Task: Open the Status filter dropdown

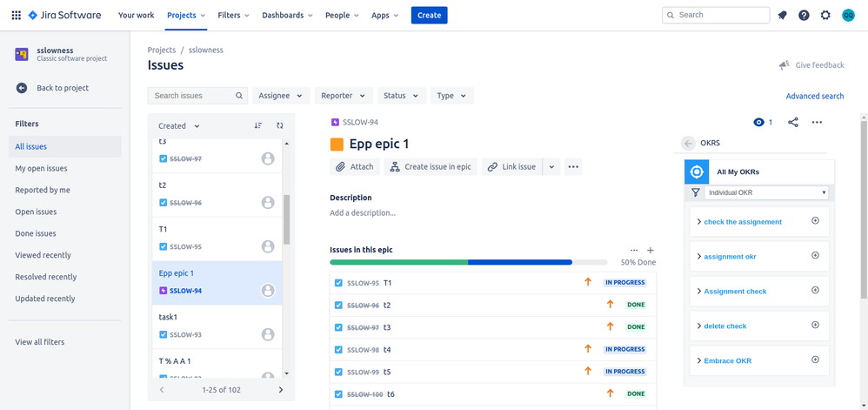Action: pyautogui.click(x=402, y=95)
